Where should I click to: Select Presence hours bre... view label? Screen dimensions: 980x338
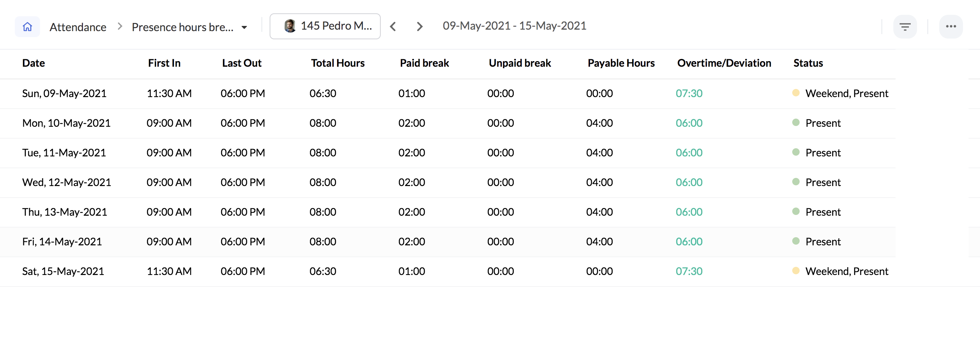point(182,27)
